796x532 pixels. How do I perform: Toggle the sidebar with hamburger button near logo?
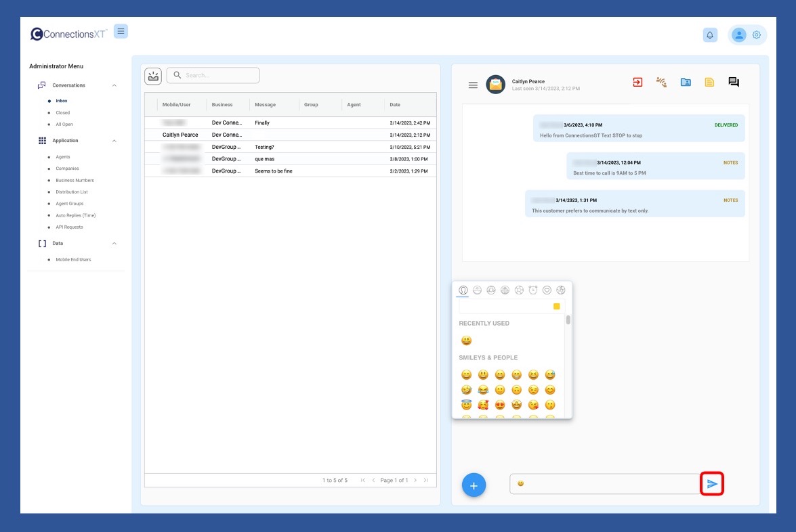pyautogui.click(x=121, y=31)
